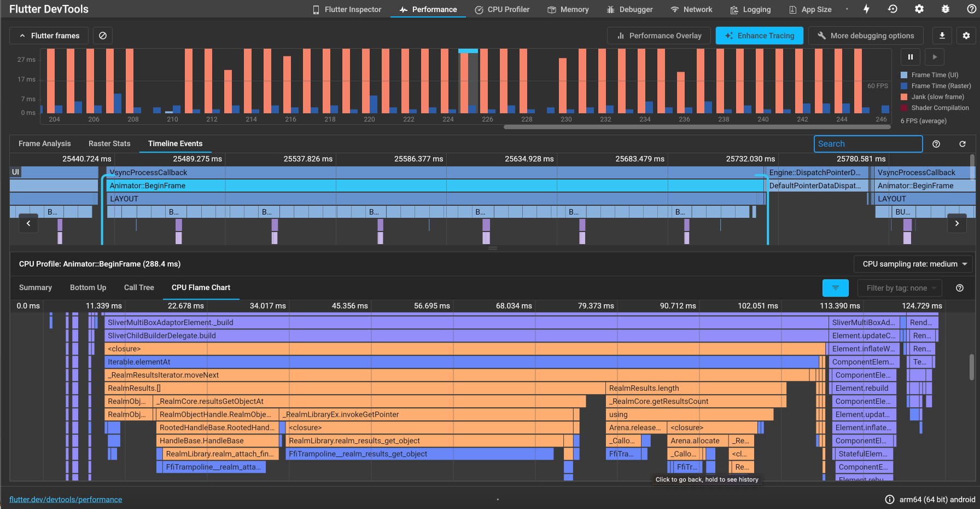
Task: Focus the timeline Search field
Action: click(x=868, y=144)
